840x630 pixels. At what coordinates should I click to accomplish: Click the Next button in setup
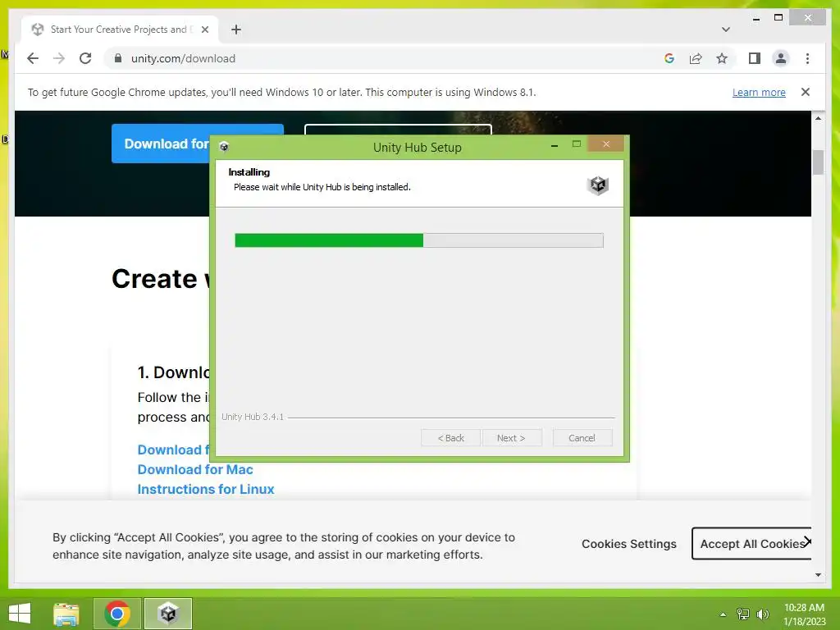point(512,438)
